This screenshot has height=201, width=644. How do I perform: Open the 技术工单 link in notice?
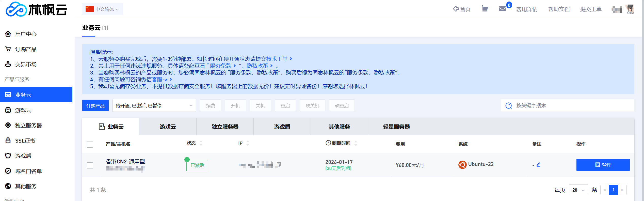[x=277, y=59]
